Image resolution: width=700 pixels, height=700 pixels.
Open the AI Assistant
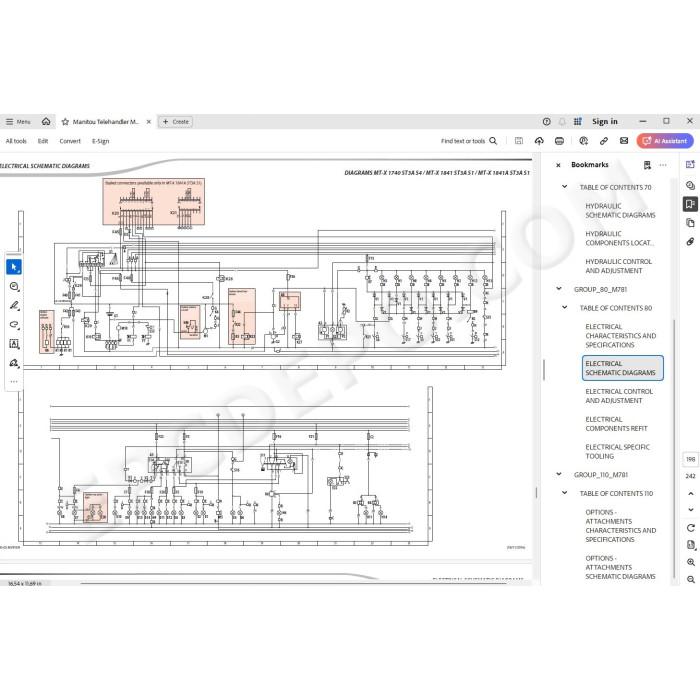pyautogui.click(x=665, y=141)
